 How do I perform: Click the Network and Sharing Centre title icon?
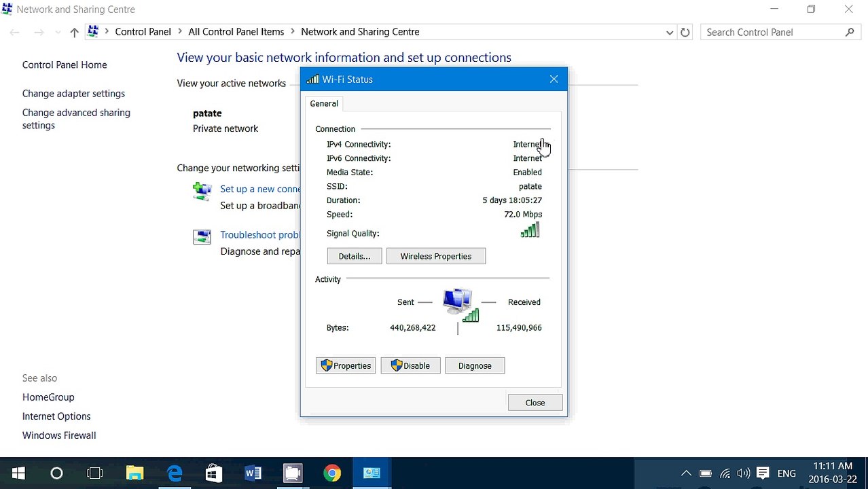(7, 10)
